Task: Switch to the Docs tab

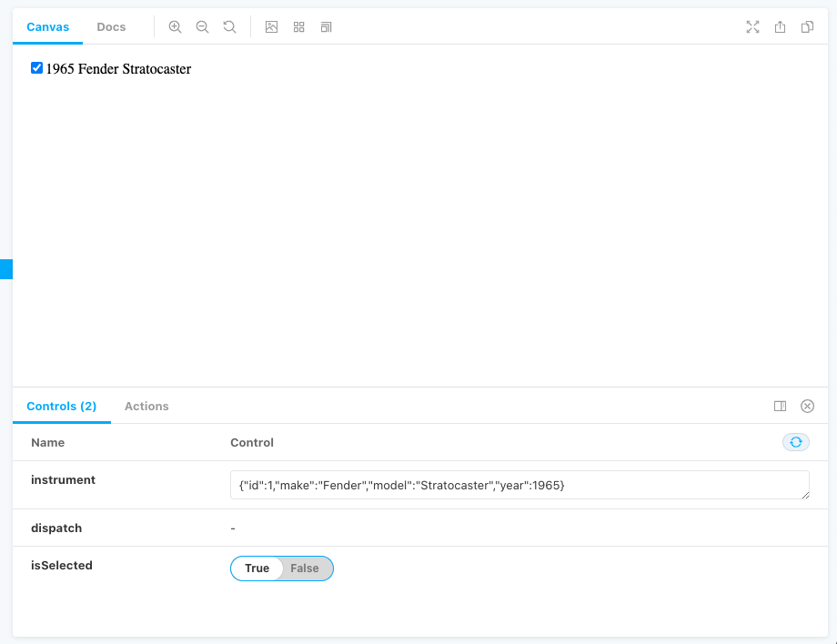Action: [111, 26]
